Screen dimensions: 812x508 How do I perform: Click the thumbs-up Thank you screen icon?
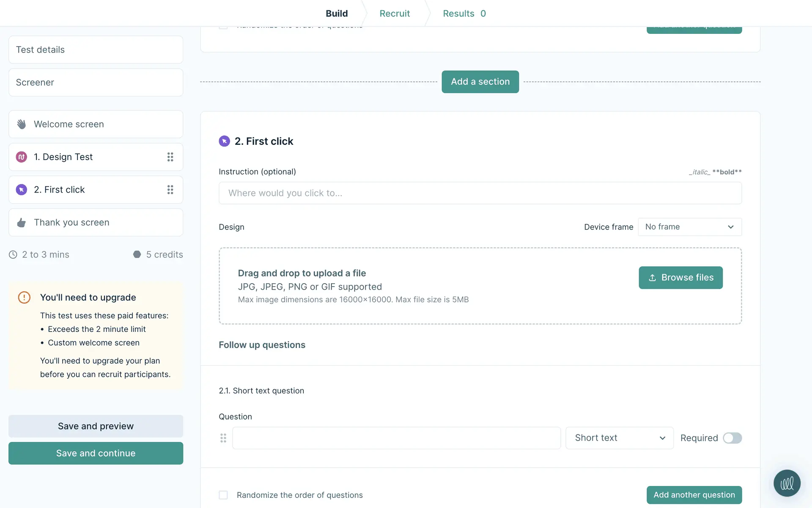(22, 223)
